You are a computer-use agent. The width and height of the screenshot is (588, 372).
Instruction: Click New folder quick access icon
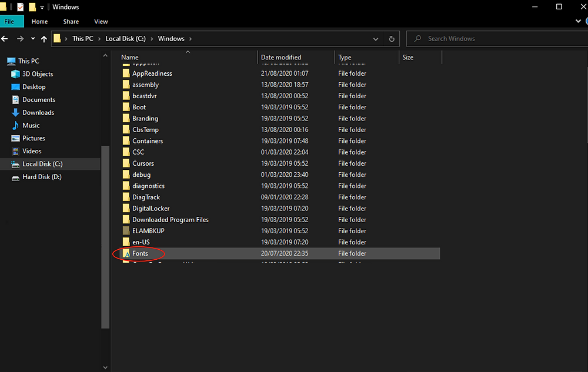(32, 6)
